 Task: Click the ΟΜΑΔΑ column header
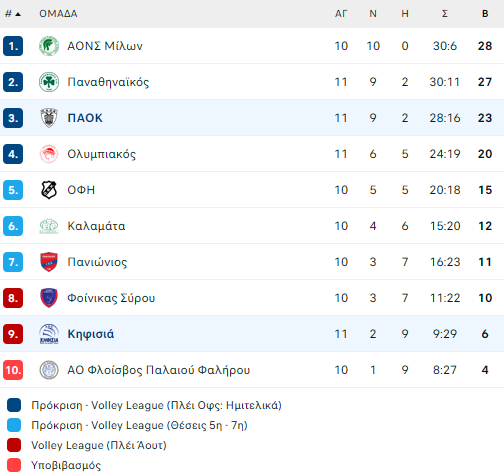(58, 14)
